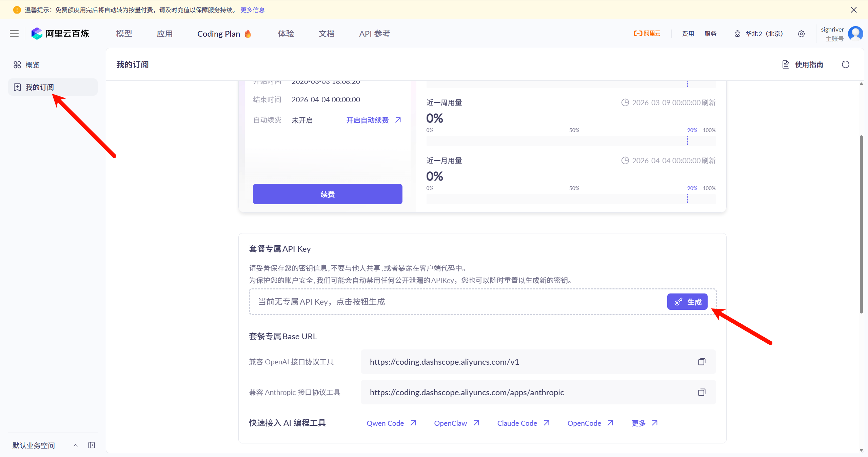Click the apps/anthropic URL text
Screen dimensions: 868x457
pyautogui.click(x=467, y=392)
